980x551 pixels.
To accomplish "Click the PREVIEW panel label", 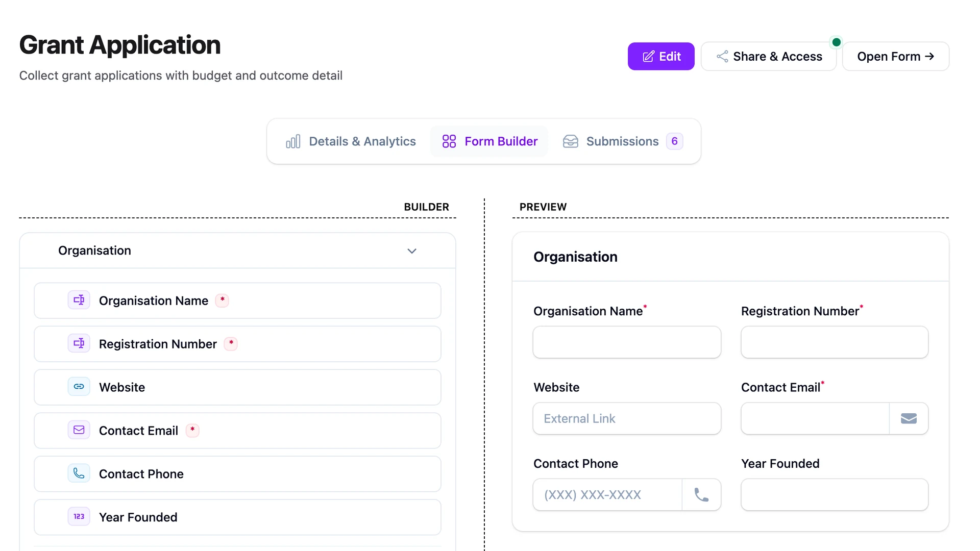I will 543,207.
